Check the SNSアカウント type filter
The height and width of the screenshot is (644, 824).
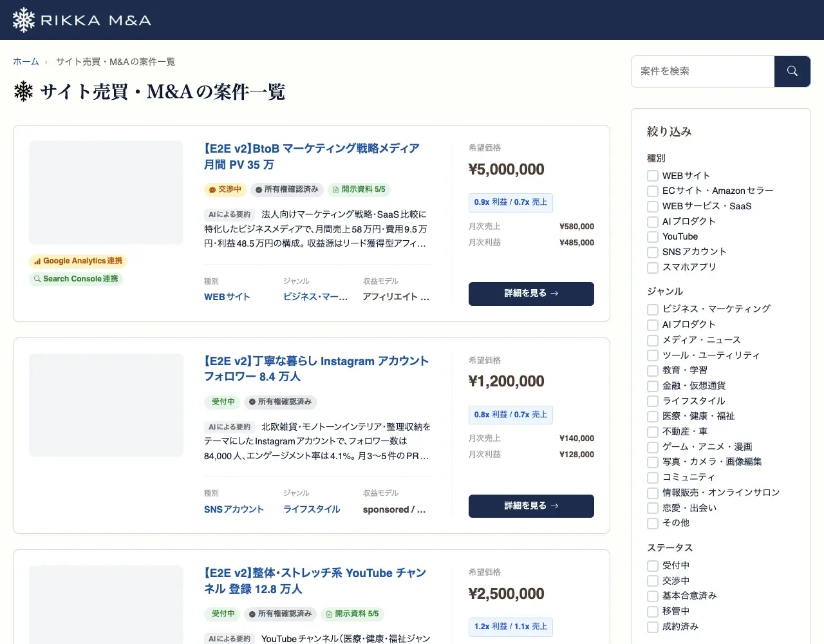(x=653, y=252)
